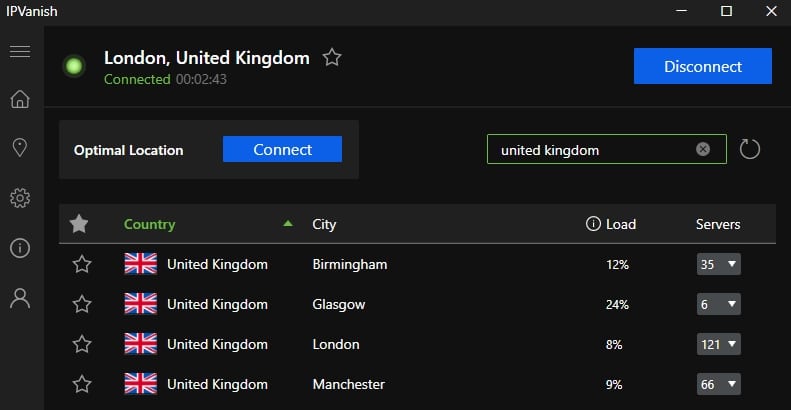The image size is (791, 410).
Task: Expand Manchester servers dropdown showing 66
Action: pyautogui.click(x=718, y=385)
